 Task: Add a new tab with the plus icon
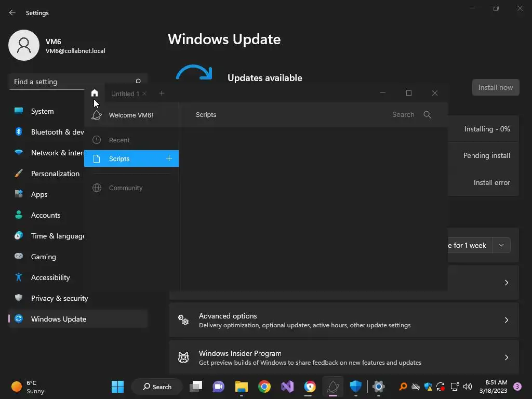tap(162, 94)
